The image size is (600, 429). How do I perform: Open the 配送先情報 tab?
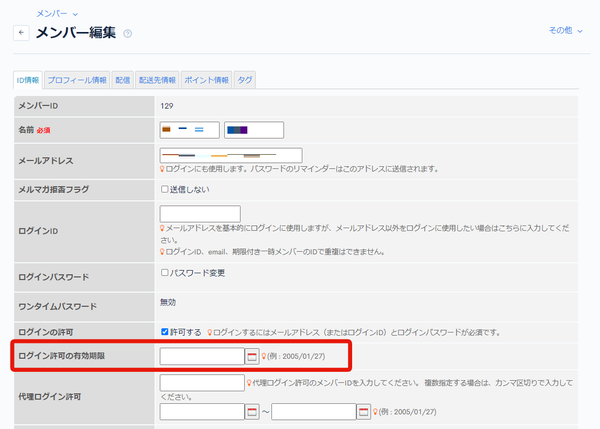click(157, 80)
